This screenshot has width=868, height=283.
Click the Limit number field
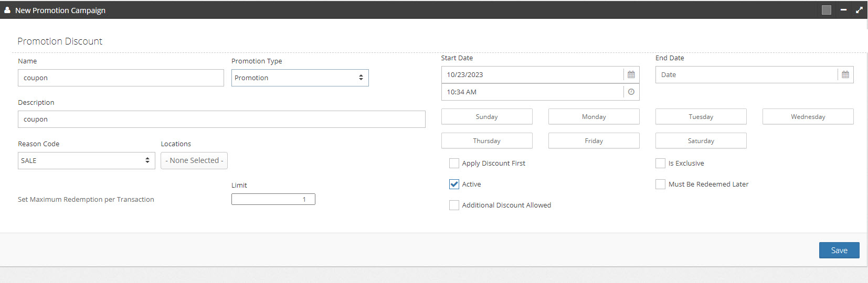tap(273, 199)
